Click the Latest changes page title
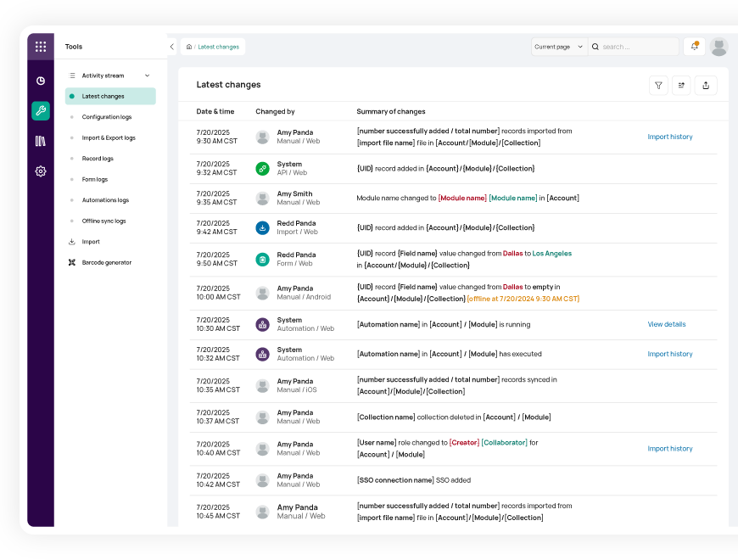The width and height of the screenshot is (738, 560). [228, 85]
